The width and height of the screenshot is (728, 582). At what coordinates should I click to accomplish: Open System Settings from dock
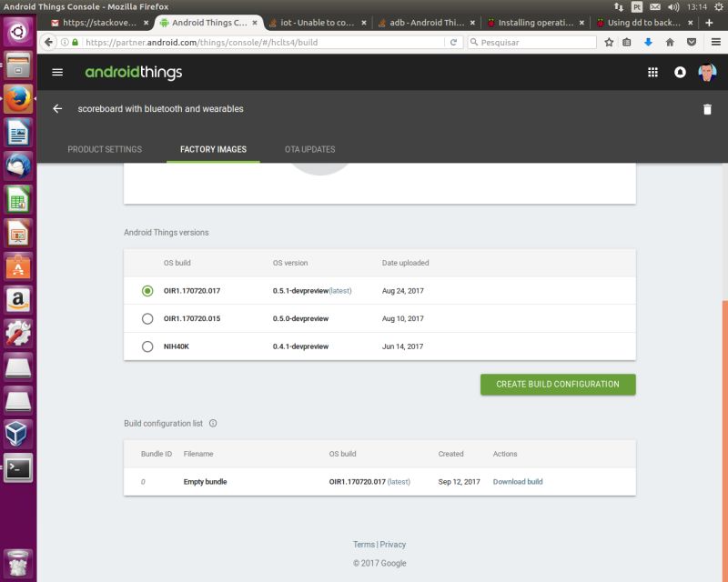tap(18, 333)
